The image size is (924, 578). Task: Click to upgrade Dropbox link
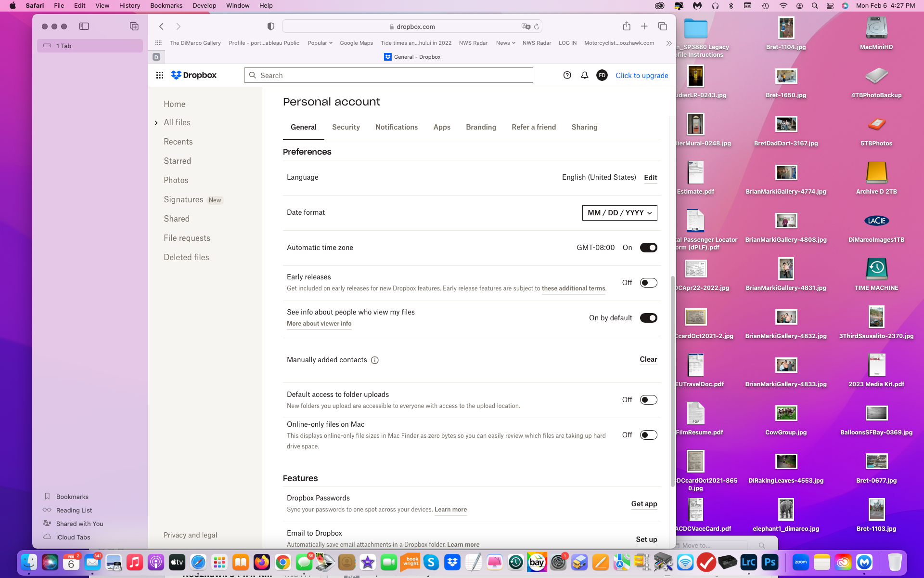point(642,76)
